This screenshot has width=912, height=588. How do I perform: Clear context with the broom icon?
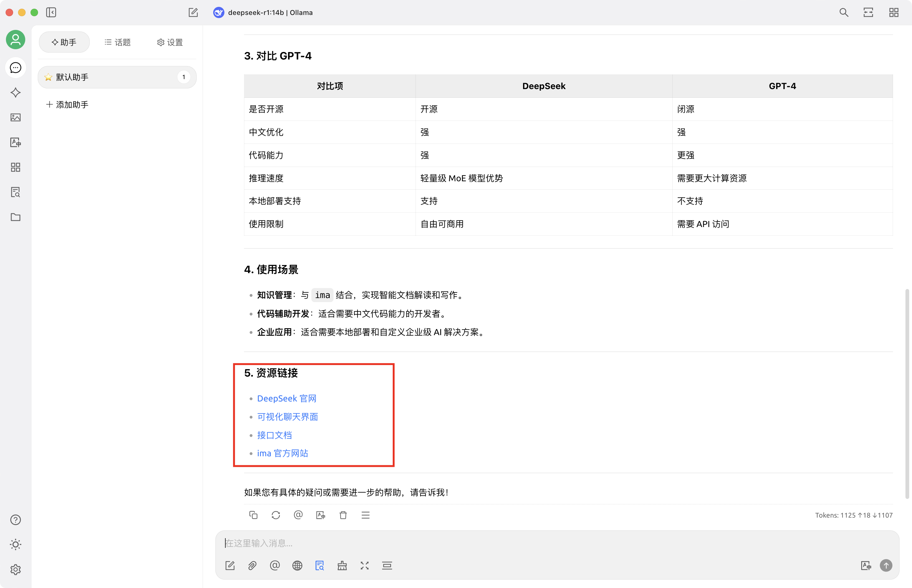coord(342,566)
